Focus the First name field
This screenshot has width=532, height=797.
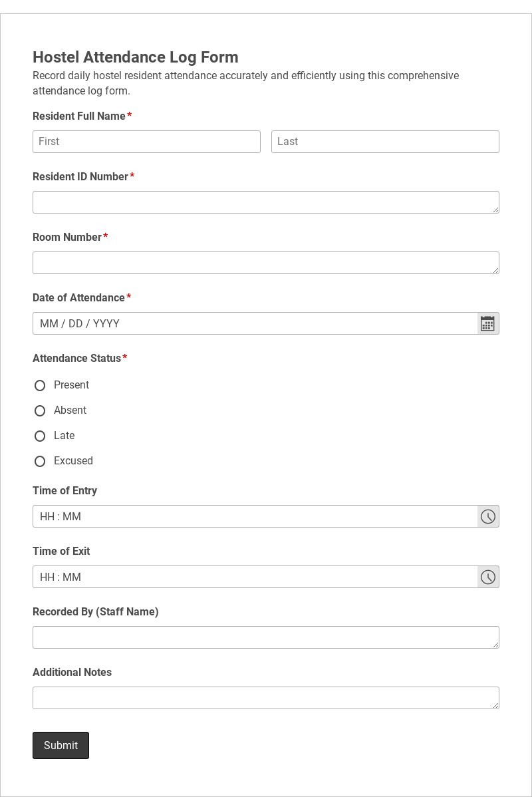pyautogui.click(x=146, y=142)
